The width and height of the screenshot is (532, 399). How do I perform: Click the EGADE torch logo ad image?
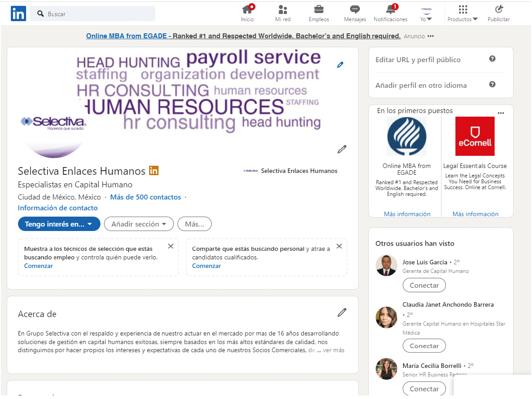(407, 136)
